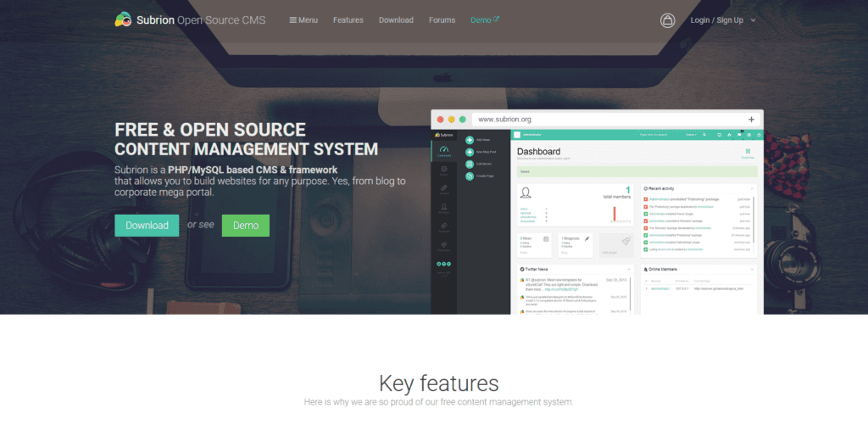The image size is (868, 425).
Task: Click the Add News plus icon
Action: (470, 140)
